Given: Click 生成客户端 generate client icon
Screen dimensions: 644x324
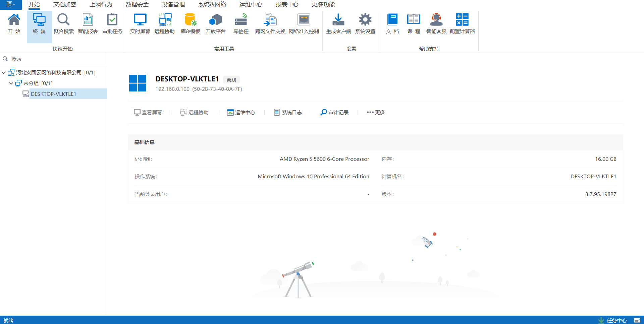Looking at the screenshot, I should tap(338, 24).
